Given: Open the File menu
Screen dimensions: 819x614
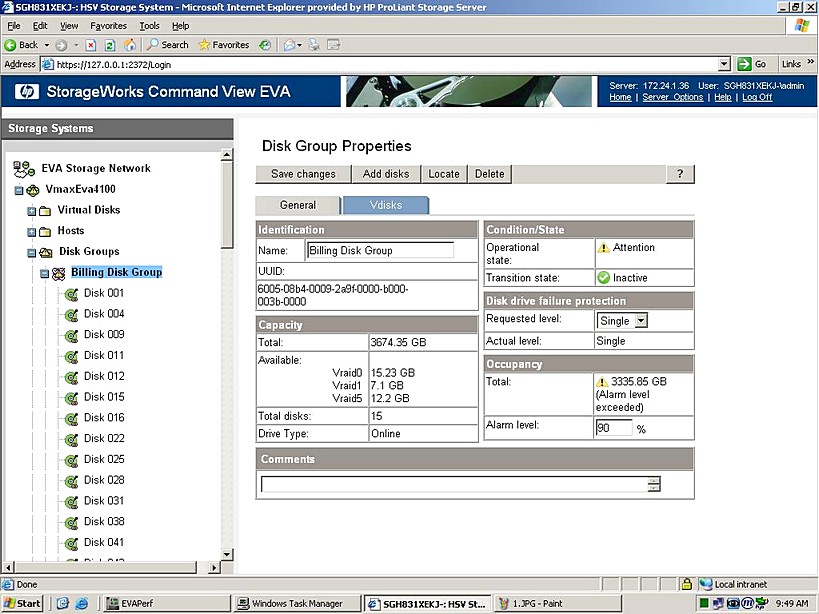Looking at the screenshot, I should [14, 26].
